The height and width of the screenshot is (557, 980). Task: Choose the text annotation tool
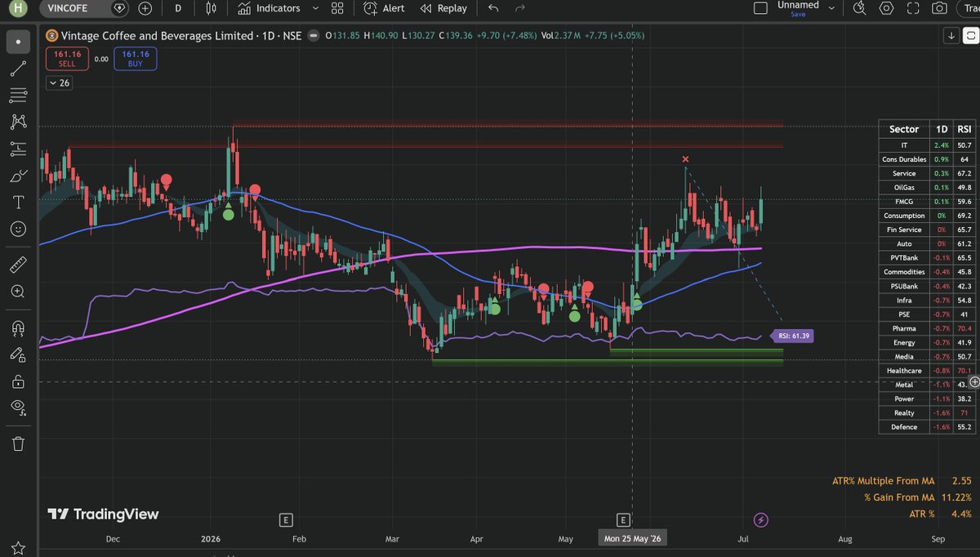coord(18,202)
